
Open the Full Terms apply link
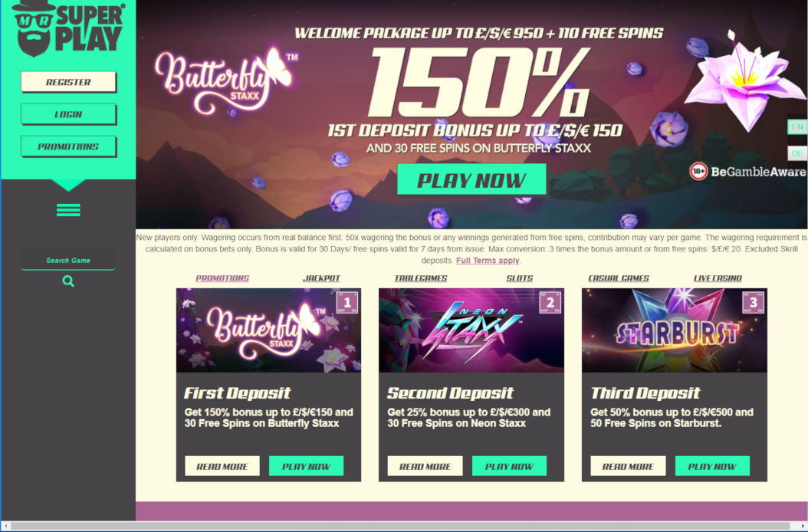pyautogui.click(x=488, y=261)
